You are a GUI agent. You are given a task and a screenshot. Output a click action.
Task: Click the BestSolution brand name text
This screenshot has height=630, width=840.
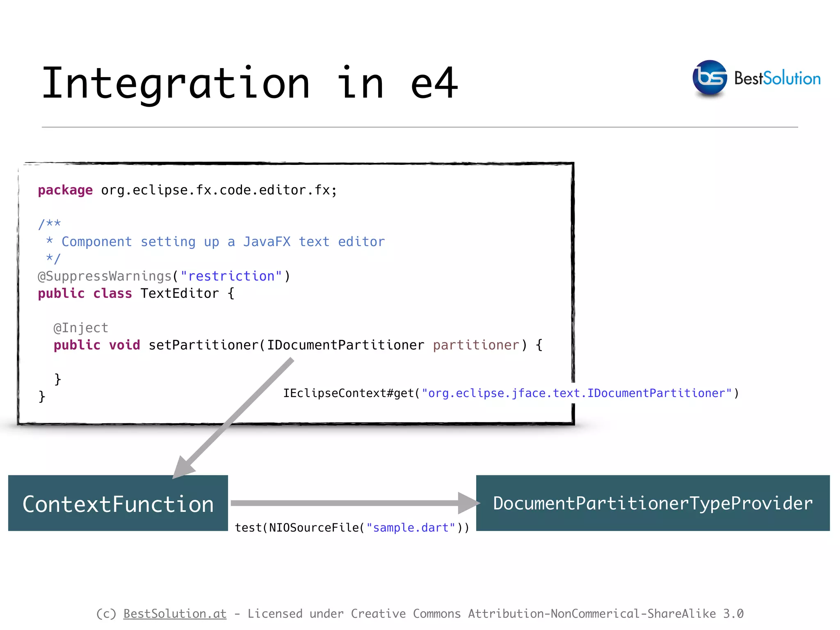[777, 78]
